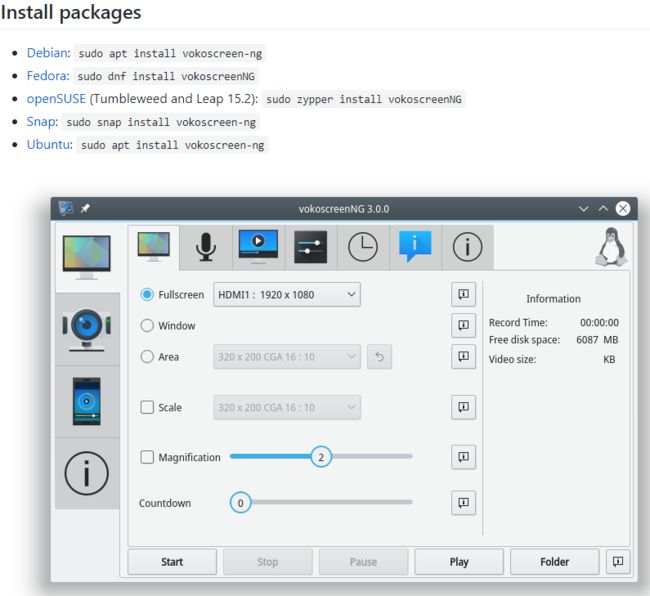Open the Scale resolution dropdown
650x596 pixels.
(287, 407)
